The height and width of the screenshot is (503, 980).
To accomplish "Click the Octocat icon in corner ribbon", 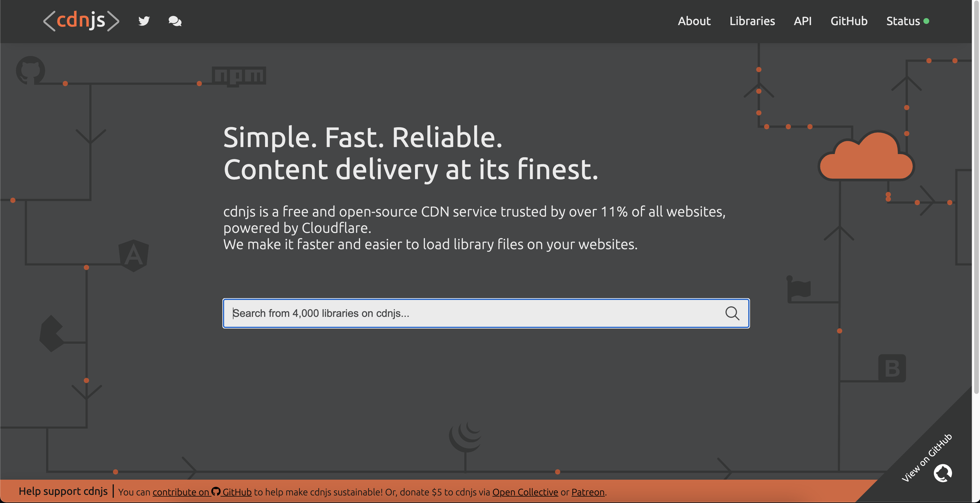I will pos(942,473).
